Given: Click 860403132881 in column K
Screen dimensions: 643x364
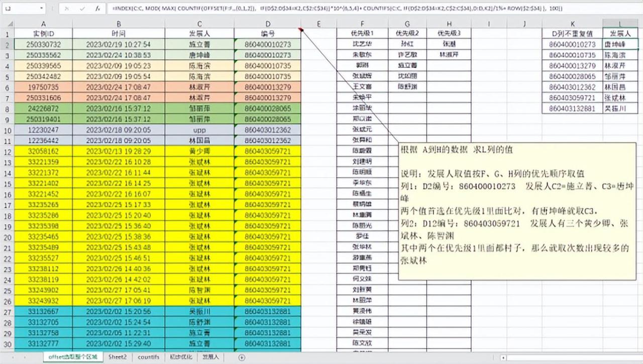Looking at the screenshot, I should 573,108.
